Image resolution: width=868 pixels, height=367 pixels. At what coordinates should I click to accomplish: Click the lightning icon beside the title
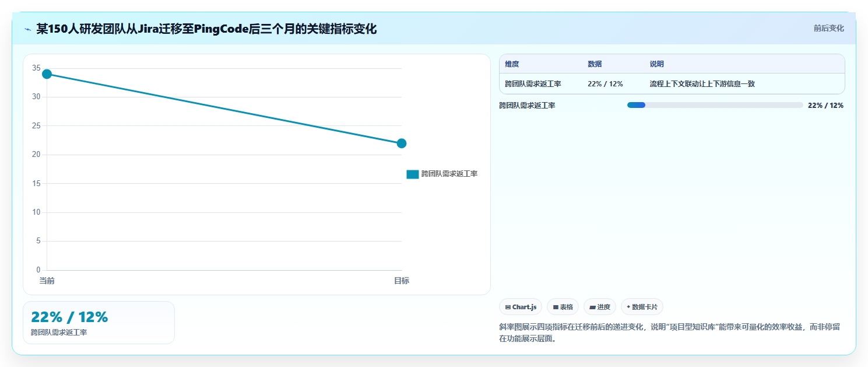click(x=27, y=29)
